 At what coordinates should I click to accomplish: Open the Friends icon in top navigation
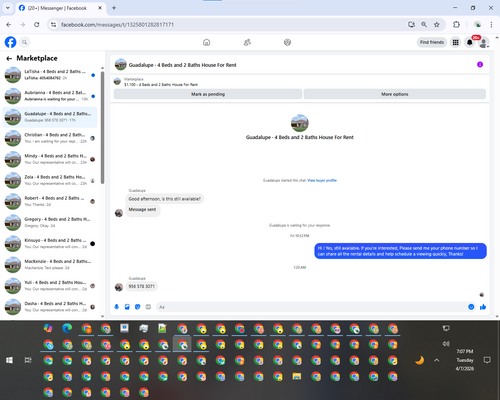pyautogui.click(x=247, y=42)
